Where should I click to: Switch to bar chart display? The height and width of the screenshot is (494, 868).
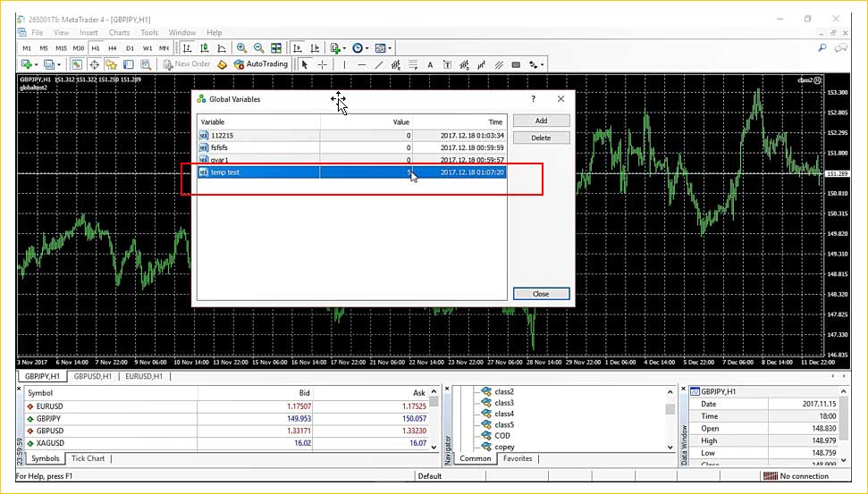(187, 48)
